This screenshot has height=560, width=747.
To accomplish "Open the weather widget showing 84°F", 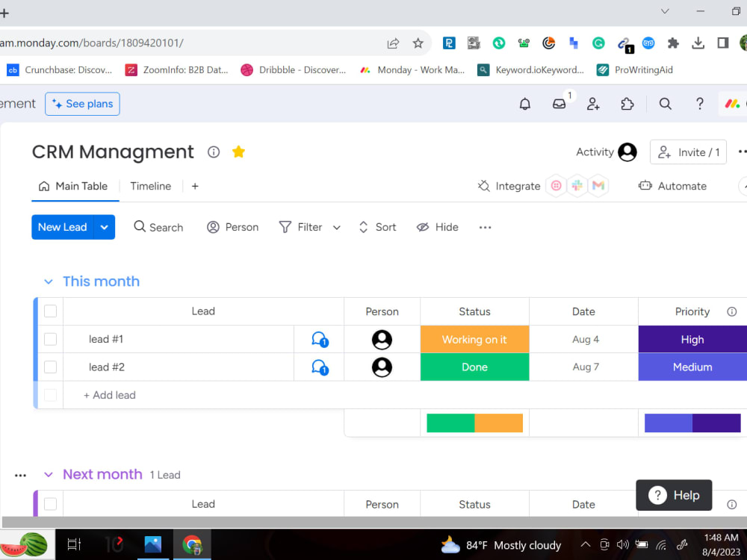I will [501, 545].
